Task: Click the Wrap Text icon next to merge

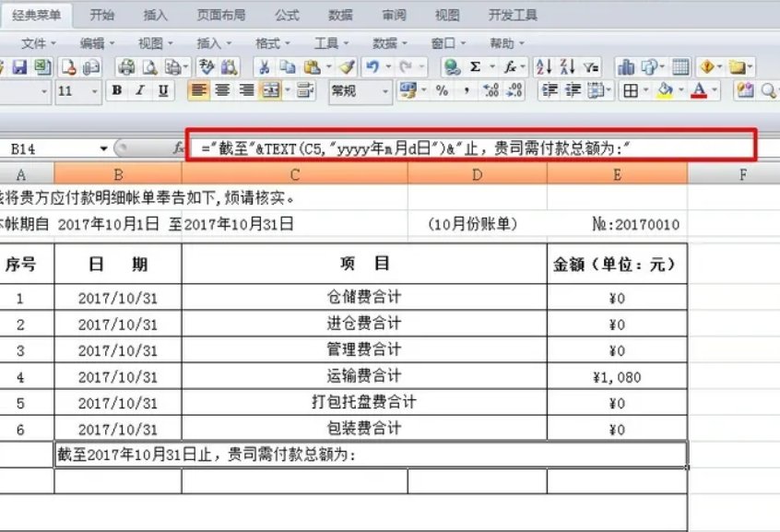Action: 304,90
